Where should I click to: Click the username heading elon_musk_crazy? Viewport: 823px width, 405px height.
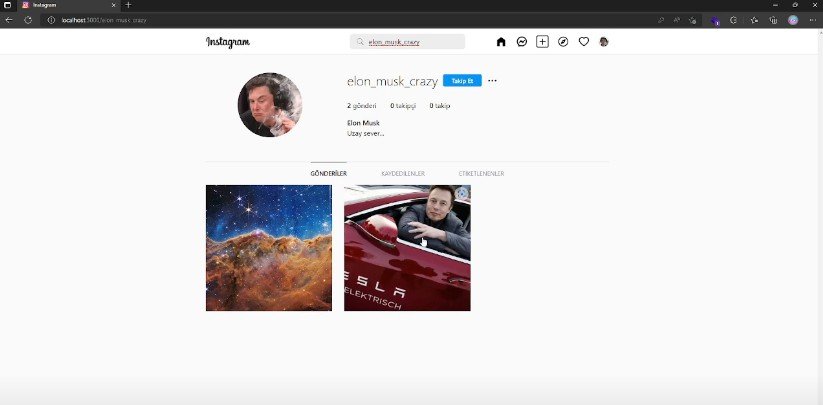pyautogui.click(x=392, y=81)
